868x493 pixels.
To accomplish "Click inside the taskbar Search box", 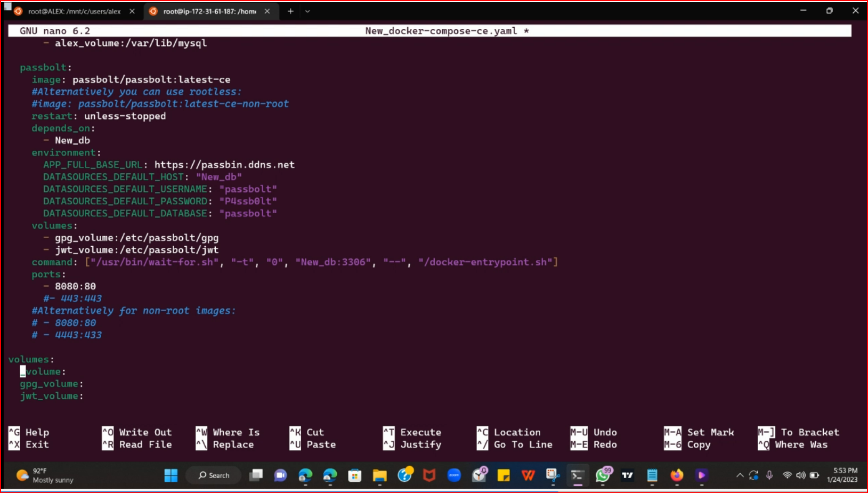I will pyautogui.click(x=213, y=475).
